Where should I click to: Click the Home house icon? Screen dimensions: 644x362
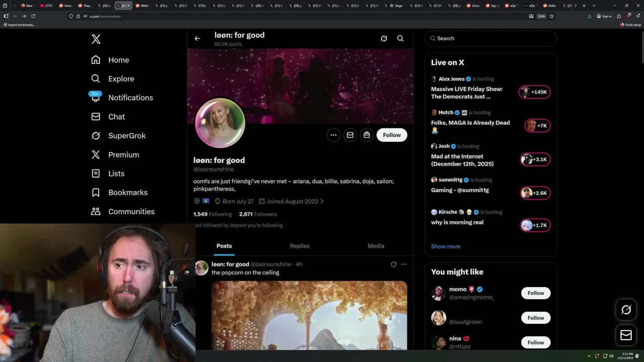[x=96, y=60]
